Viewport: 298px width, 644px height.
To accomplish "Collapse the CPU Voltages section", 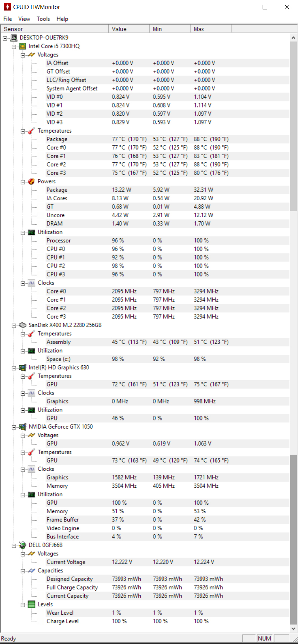I will pos(23,55).
